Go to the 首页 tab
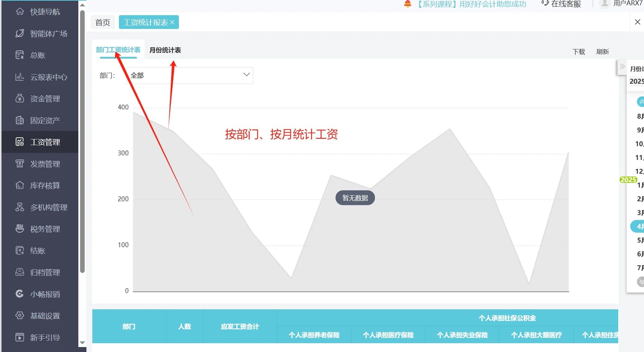This screenshot has height=352, width=644. pyautogui.click(x=102, y=22)
